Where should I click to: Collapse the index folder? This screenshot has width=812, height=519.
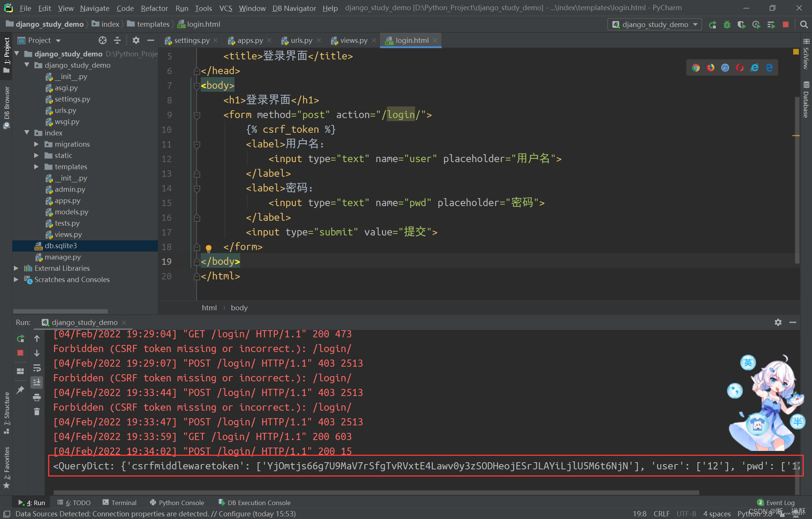27,133
